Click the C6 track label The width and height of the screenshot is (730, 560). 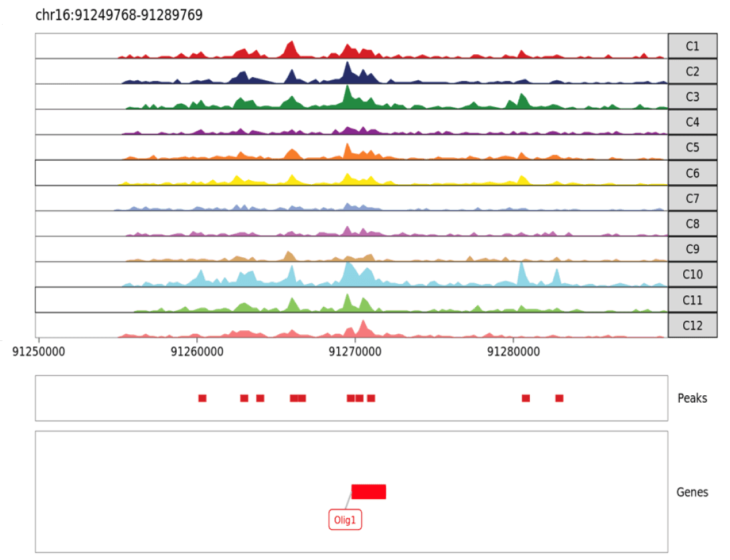click(x=692, y=173)
